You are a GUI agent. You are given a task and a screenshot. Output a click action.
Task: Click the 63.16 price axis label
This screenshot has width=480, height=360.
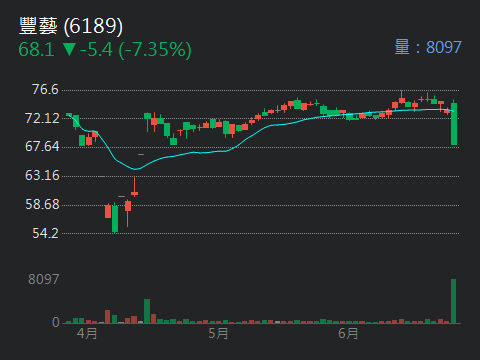[x=42, y=175]
